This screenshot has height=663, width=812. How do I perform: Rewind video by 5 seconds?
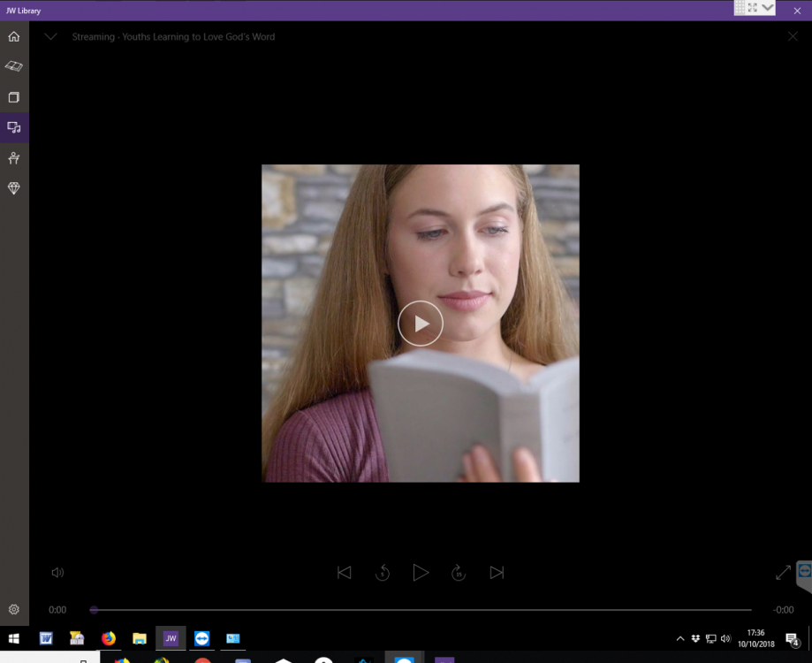pyautogui.click(x=383, y=573)
